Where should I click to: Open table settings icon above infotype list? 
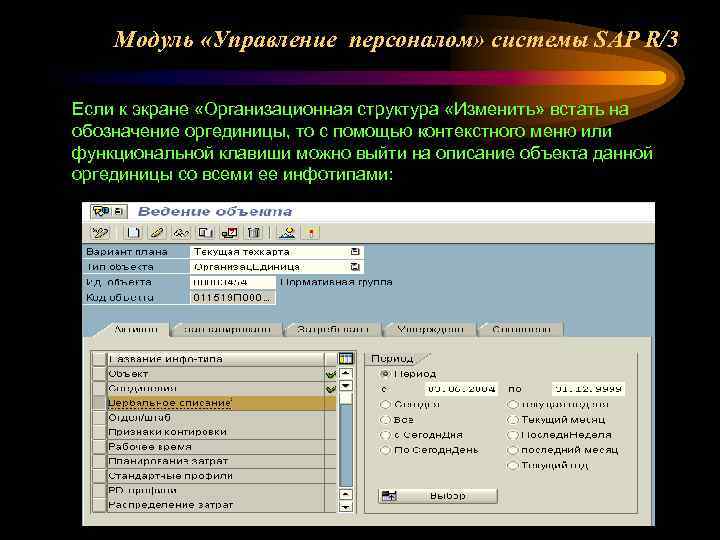(x=345, y=359)
